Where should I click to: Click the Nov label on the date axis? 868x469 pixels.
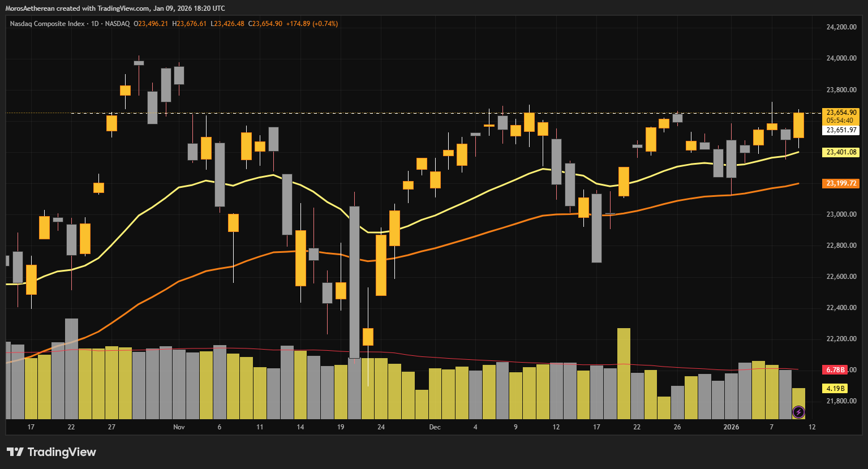tap(179, 427)
